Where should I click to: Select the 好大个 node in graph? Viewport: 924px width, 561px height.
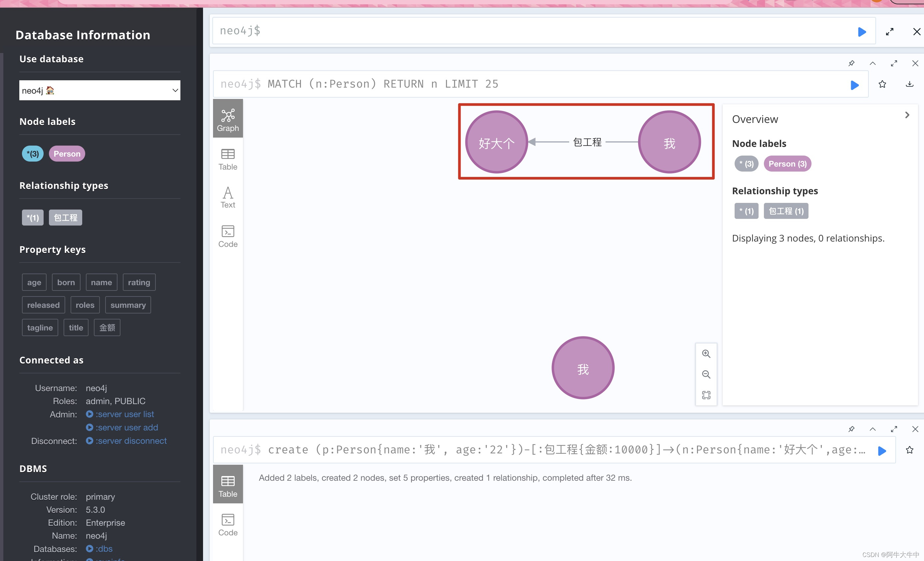(x=496, y=142)
